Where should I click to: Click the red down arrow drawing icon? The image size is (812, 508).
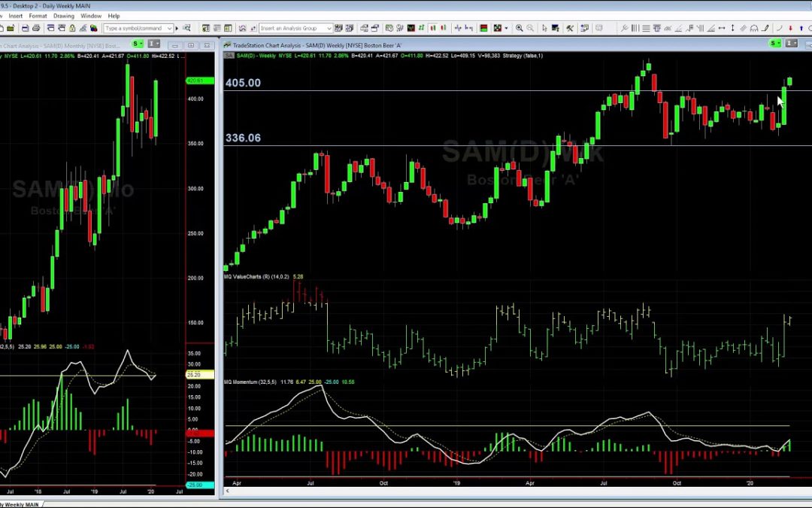coord(790,28)
